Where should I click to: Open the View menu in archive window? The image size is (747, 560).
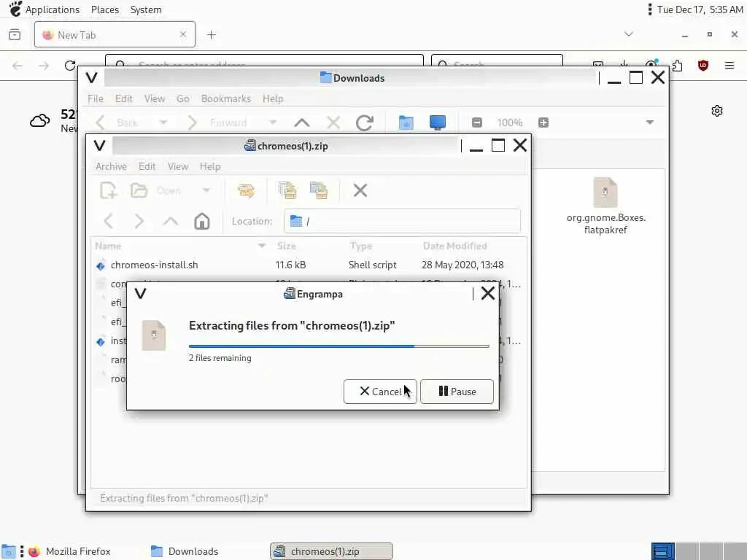pyautogui.click(x=178, y=166)
